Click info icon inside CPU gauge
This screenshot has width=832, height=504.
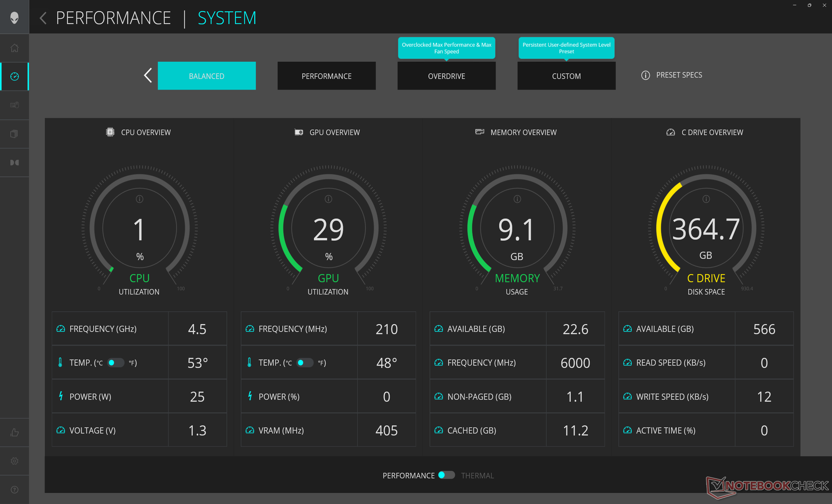coord(140,199)
